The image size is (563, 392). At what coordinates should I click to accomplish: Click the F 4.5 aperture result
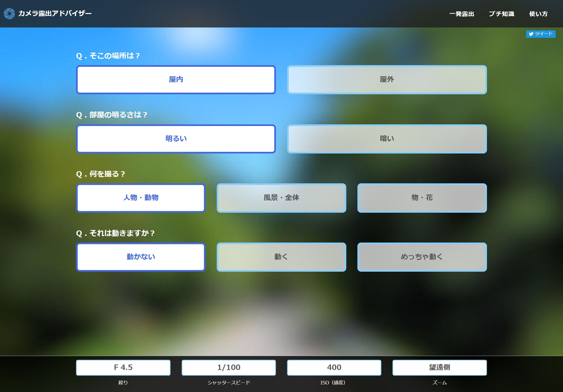point(123,367)
